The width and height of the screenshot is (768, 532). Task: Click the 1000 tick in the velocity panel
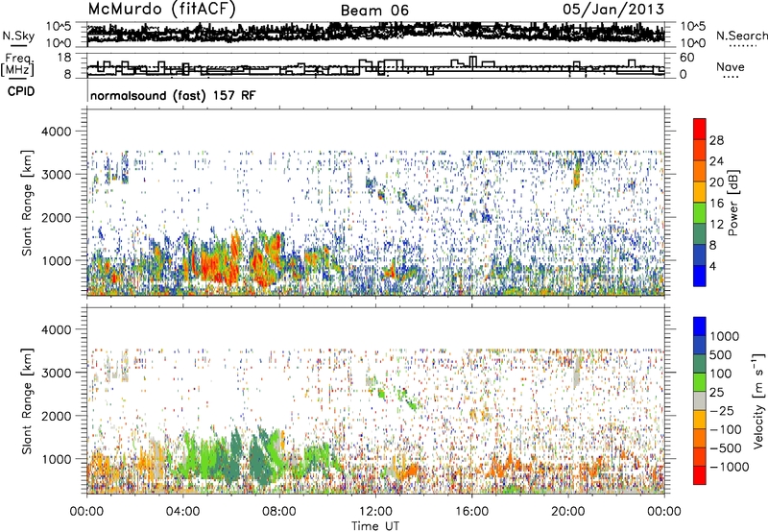[x=57, y=459]
